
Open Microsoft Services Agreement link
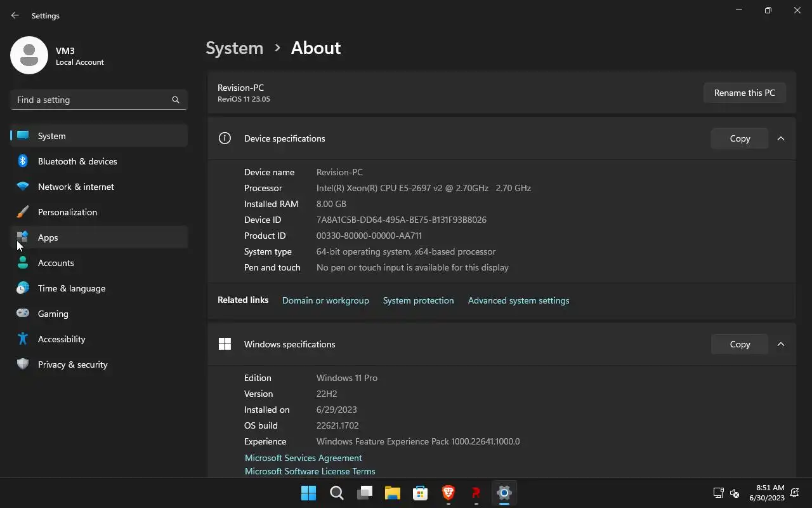[303, 458]
